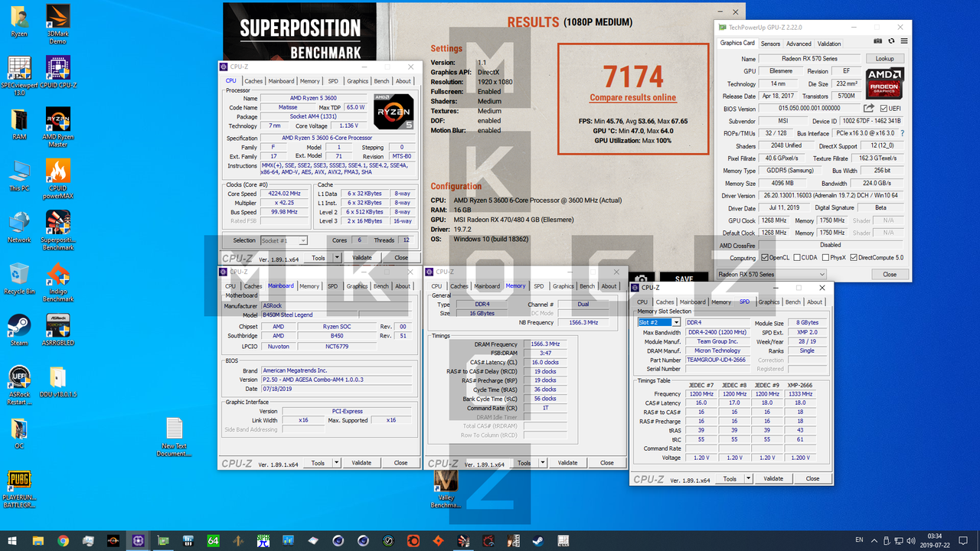Image resolution: width=980 pixels, height=551 pixels.
Task: Open About tab in the CPU-Z SPD window
Action: (x=815, y=302)
